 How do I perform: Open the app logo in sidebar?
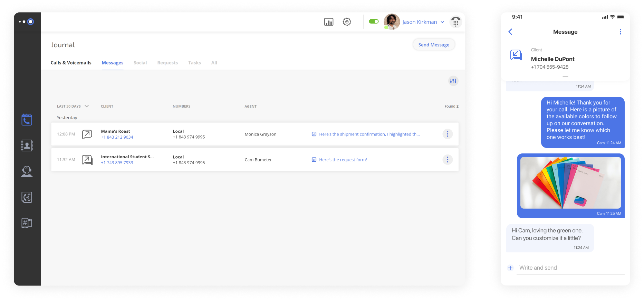[x=27, y=22]
